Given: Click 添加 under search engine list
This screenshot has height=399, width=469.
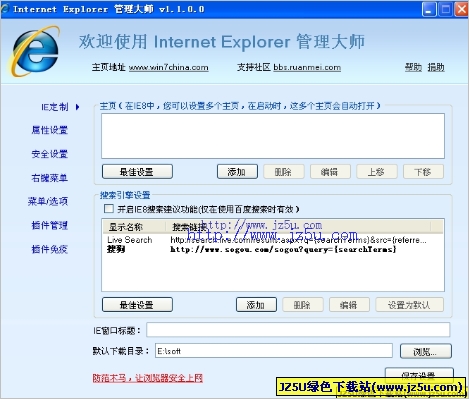Looking at the screenshot, I should click(x=256, y=305).
